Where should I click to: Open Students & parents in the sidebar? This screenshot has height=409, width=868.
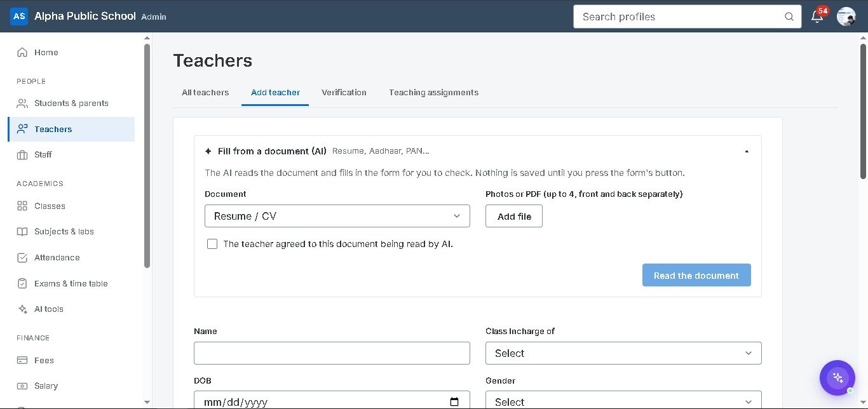pos(71,103)
